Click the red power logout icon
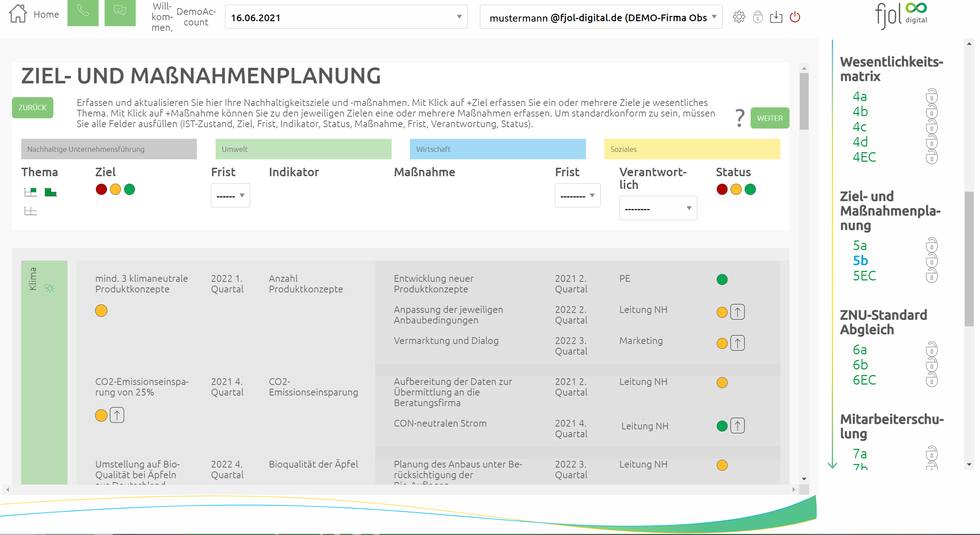Screen dimensions: 980x535 click(795, 17)
